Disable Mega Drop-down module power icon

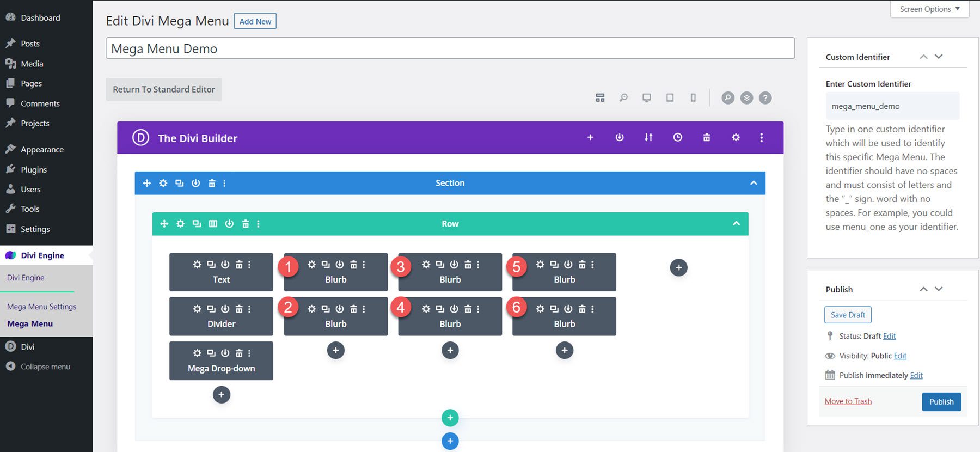225,353
